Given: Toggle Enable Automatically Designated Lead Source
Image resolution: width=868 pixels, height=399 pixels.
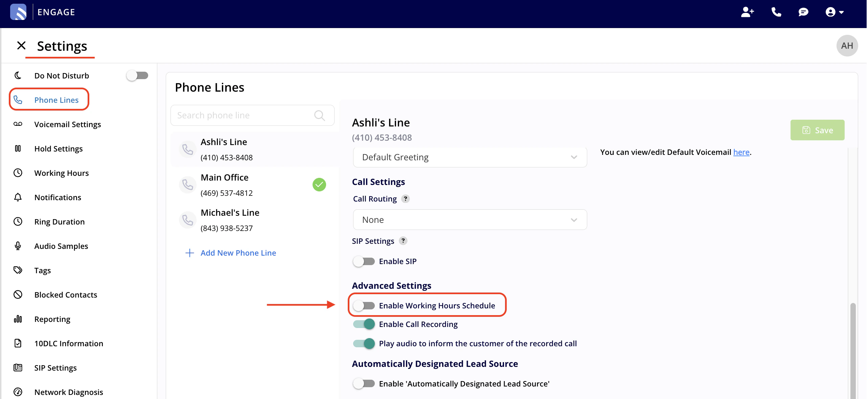Looking at the screenshot, I should 364,384.
